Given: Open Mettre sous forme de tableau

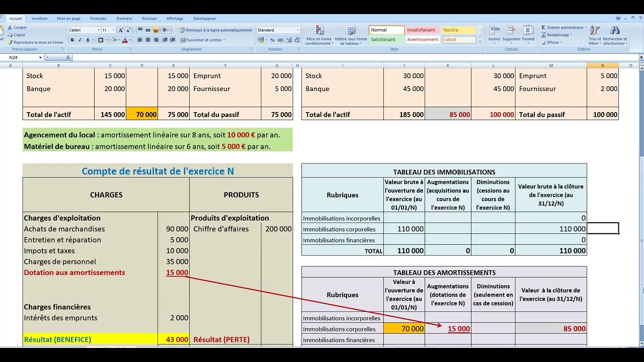Looking at the screenshot, I should click(351, 35).
